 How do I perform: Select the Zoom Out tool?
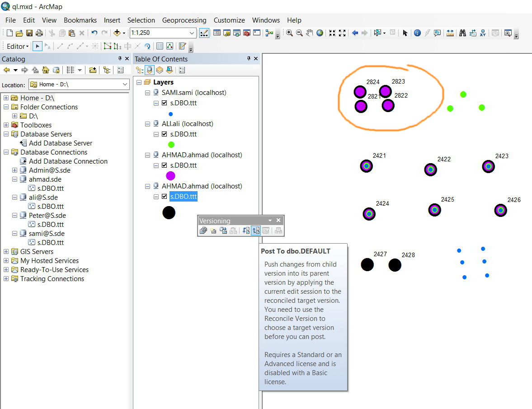(x=299, y=33)
